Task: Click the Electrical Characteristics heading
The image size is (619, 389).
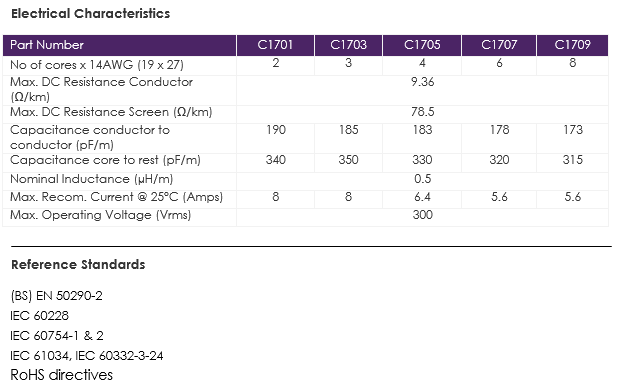Action: (x=90, y=14)
